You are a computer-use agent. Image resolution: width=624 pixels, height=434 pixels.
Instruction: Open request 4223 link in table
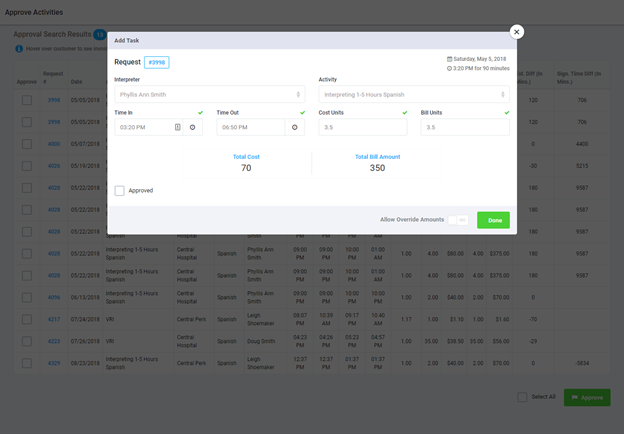point(54,341)
